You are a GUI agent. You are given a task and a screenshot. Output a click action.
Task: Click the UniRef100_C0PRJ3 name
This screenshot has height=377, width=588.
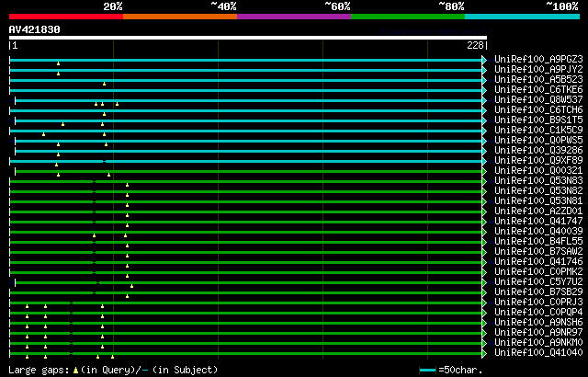(538, 303)
